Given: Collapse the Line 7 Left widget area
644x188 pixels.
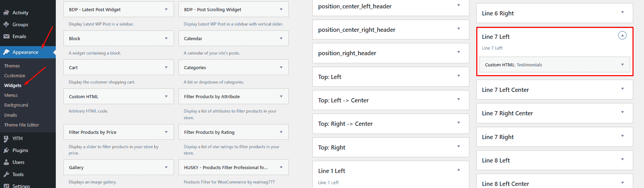Looking at the screenshot, I should [622, 35].
